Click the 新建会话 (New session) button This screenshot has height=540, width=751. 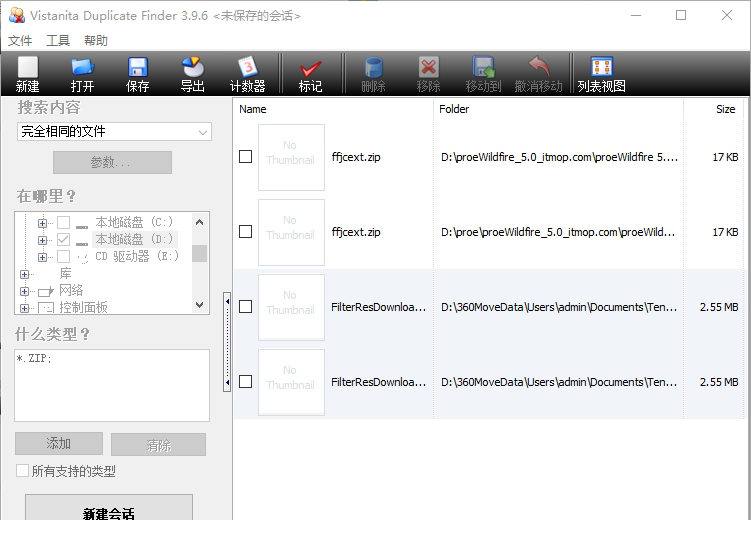pyautogui.click(x=109, y=509)
